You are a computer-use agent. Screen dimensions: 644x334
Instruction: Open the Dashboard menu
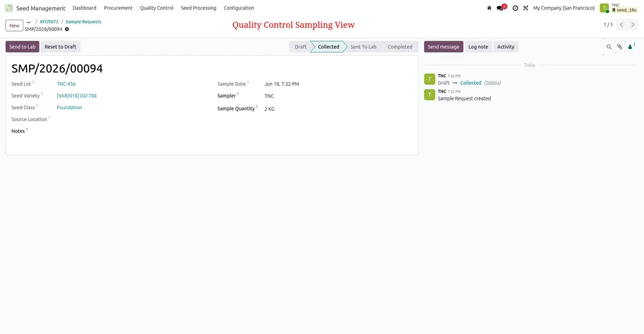pos(85,8)
